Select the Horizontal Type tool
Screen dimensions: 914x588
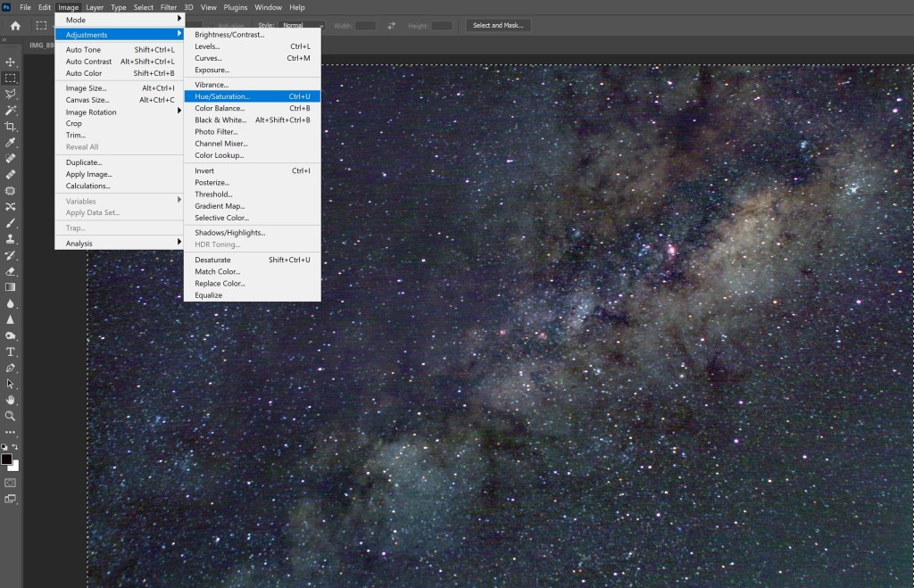(11, 352)
